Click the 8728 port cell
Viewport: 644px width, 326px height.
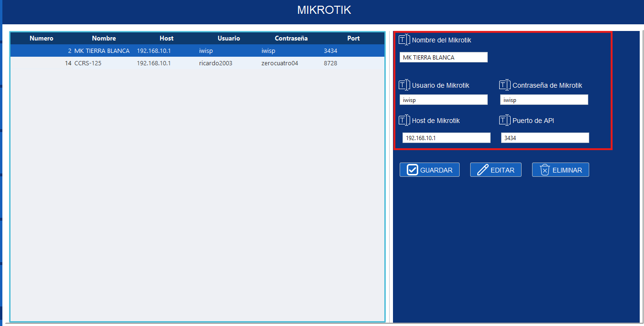coord(331,63)
